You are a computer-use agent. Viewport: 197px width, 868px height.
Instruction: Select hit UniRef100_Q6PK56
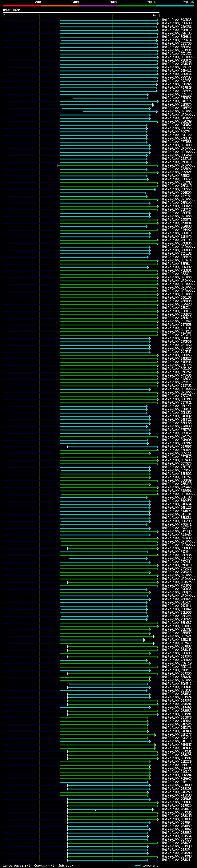177,355
